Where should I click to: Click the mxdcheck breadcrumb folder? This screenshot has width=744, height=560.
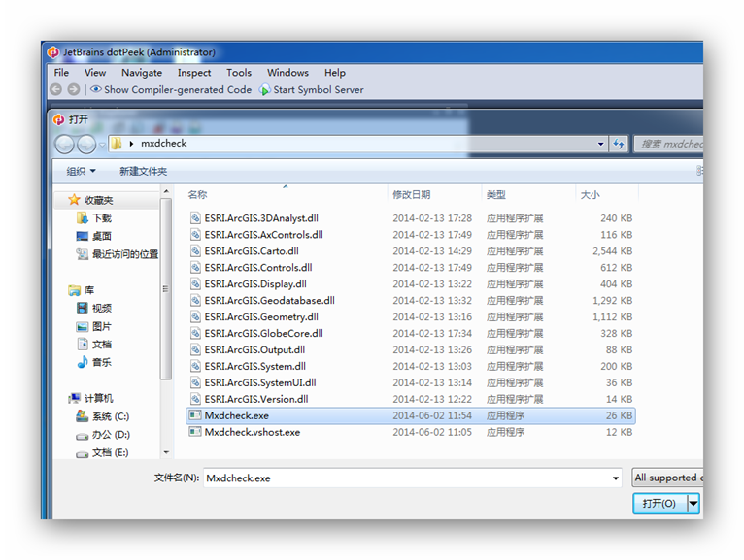tap(164, 144)
